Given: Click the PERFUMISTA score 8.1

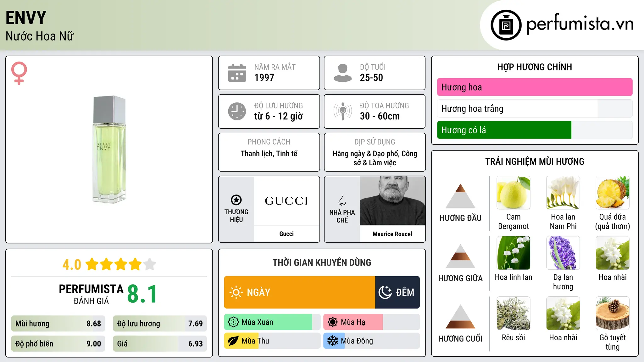Looking at the screenshot, I should pyautogui.click(x=142, y=294).
